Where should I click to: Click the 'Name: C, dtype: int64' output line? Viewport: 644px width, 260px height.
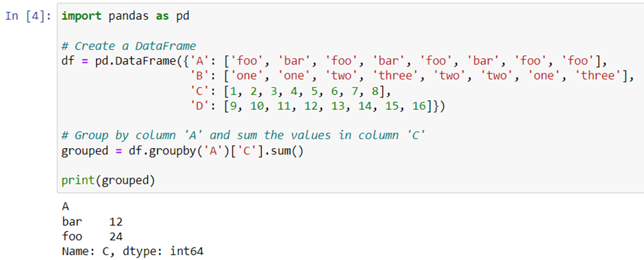point(133,251)
